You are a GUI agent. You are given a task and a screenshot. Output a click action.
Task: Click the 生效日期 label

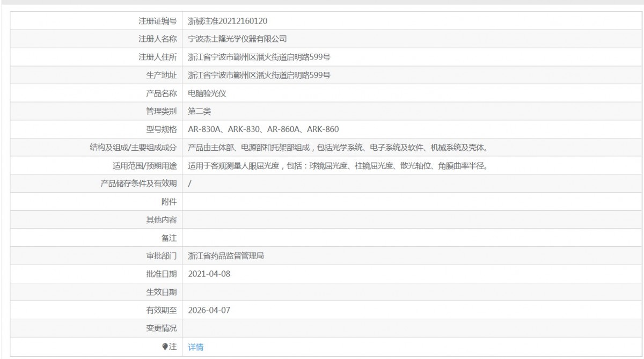(x=162, y=292)
